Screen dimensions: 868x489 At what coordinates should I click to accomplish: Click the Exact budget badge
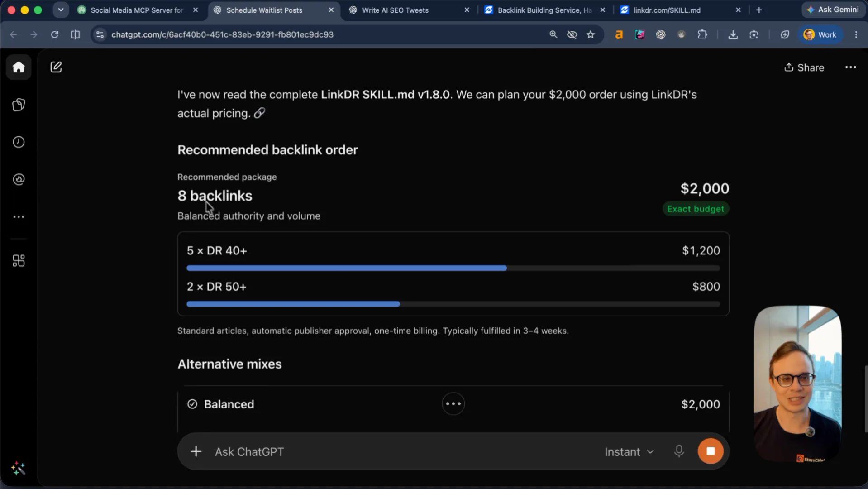[x=696, y=209]
